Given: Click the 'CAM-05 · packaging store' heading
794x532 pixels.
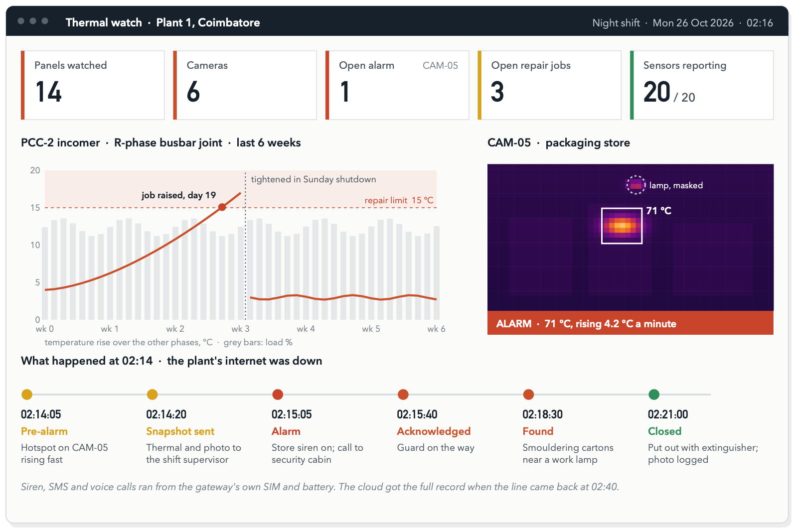Looking at the screenshot, I should coord(559,143).
